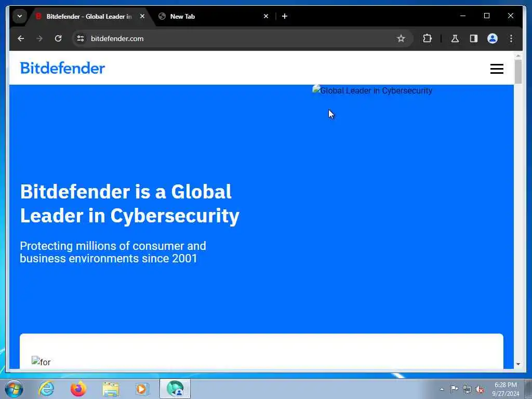
Task: Maximize the browser window
Action: click(486, 16)
